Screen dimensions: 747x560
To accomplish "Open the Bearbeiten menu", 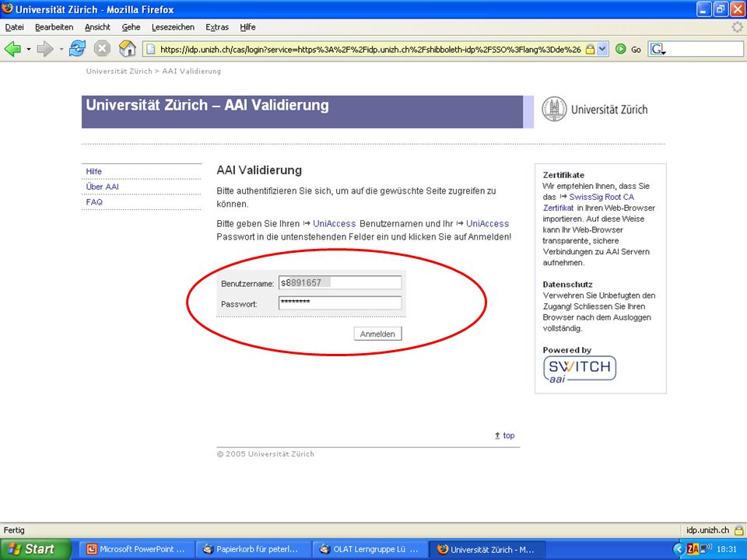I will (x=54, y=27).
